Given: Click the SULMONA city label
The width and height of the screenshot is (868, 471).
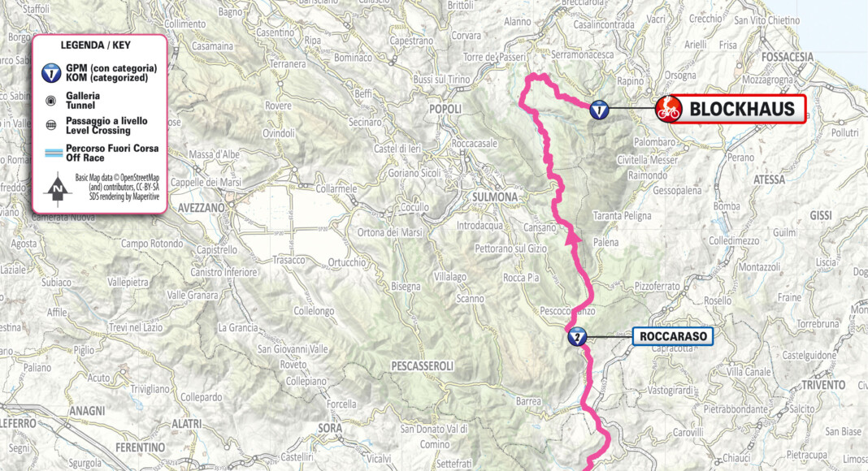Looking at the screenshot, I should 495,197.
